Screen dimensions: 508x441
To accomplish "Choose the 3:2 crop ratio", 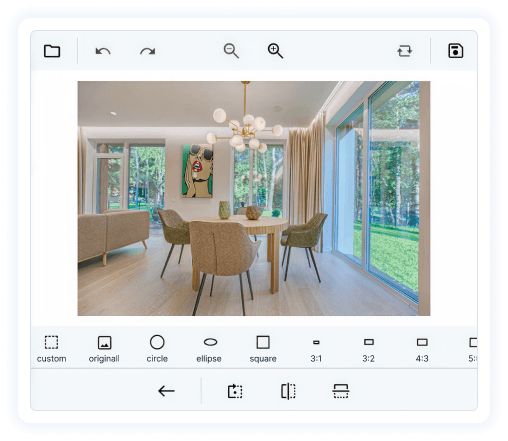I will click(368, 349).
